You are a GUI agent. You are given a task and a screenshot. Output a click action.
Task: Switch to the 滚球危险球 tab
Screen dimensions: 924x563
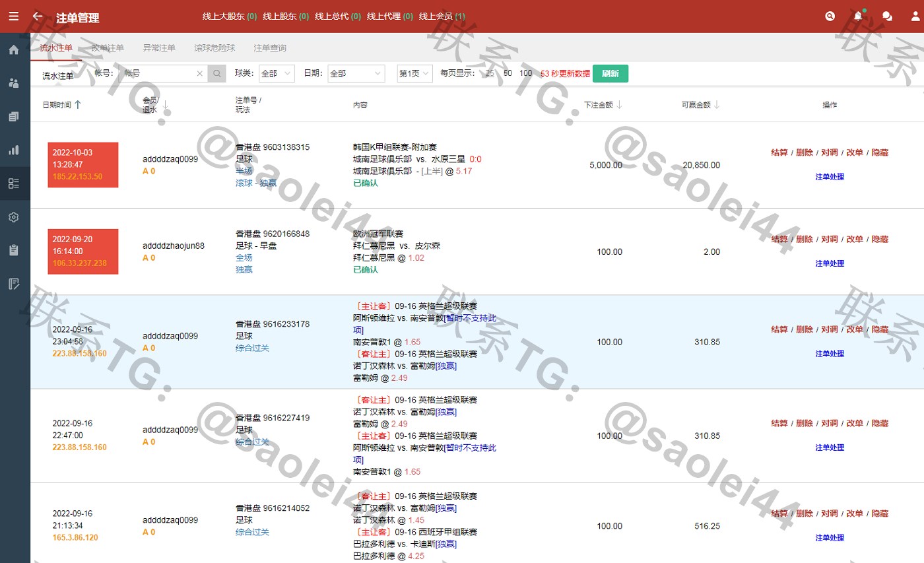(x=214, y=48)
